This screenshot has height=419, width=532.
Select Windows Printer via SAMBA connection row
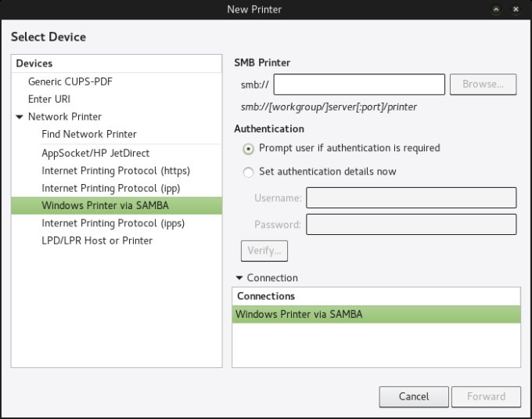(376, 315)
